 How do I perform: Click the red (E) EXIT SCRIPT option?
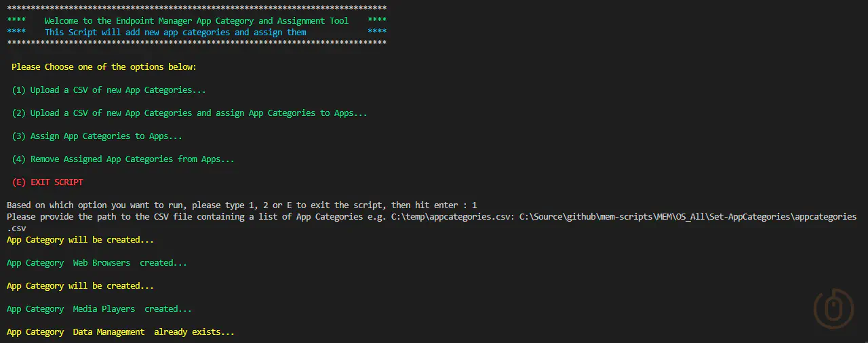click(x=47, y=182)
